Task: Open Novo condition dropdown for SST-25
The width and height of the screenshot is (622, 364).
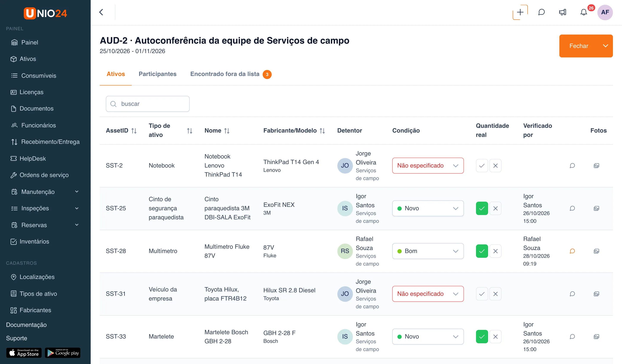Action: [x=428, y=208]
